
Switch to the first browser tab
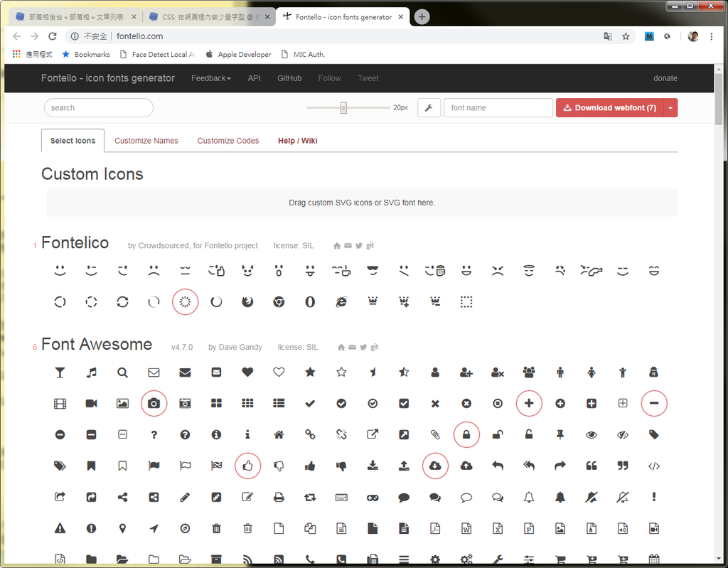coord(75,17)
